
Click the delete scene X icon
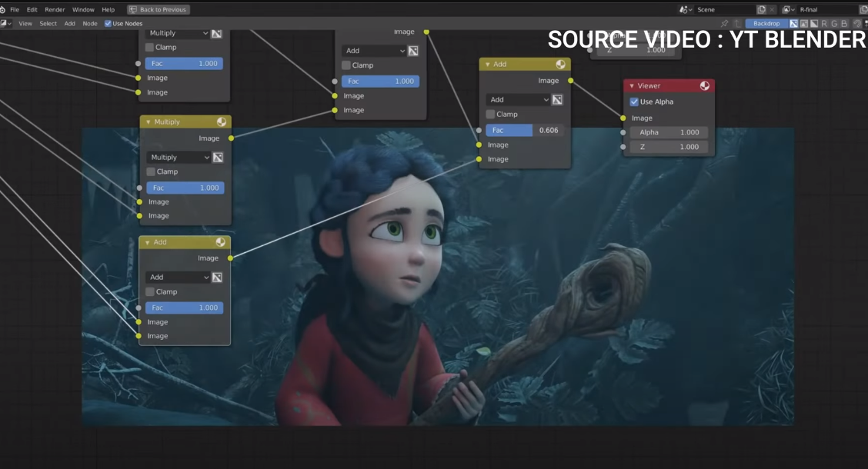772,9
